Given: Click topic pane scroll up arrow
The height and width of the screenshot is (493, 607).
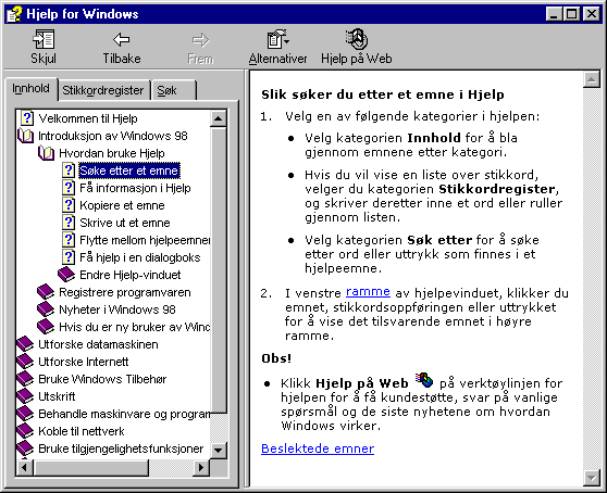Looking at the screenshot, I should 591,80.
